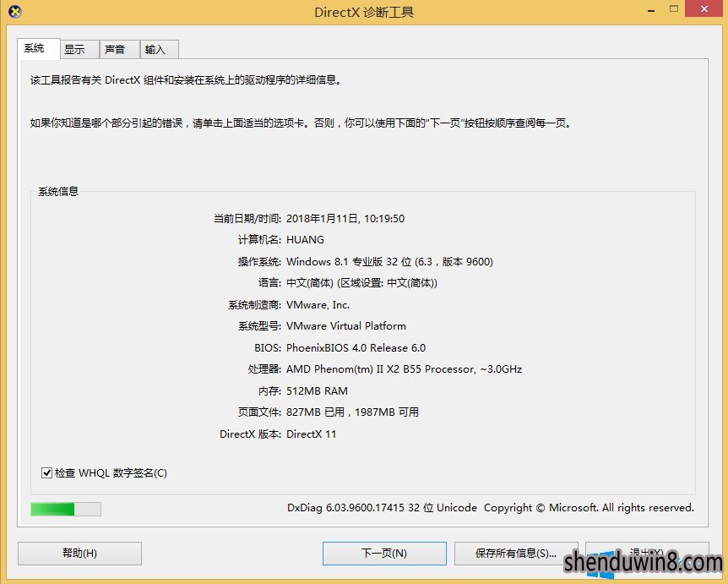Click the date value 2018年1月11日, 10:19:50
This screenshot has width=728, height=584.
pos(345,218)
